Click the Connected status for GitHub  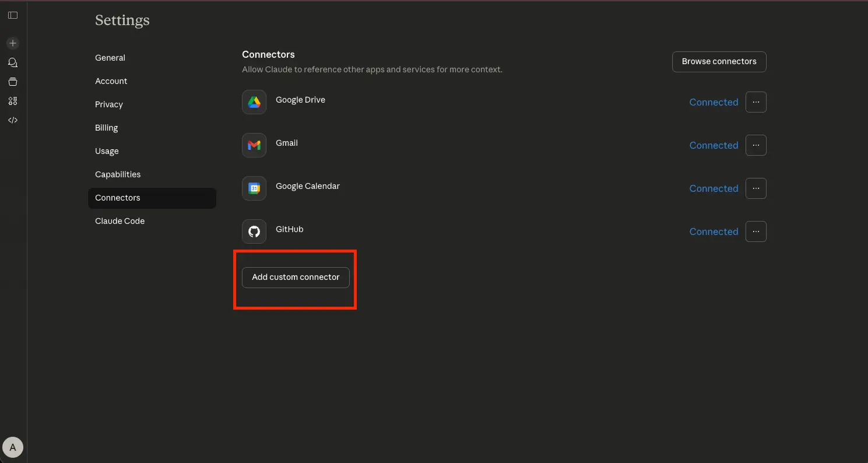(714, 232)
